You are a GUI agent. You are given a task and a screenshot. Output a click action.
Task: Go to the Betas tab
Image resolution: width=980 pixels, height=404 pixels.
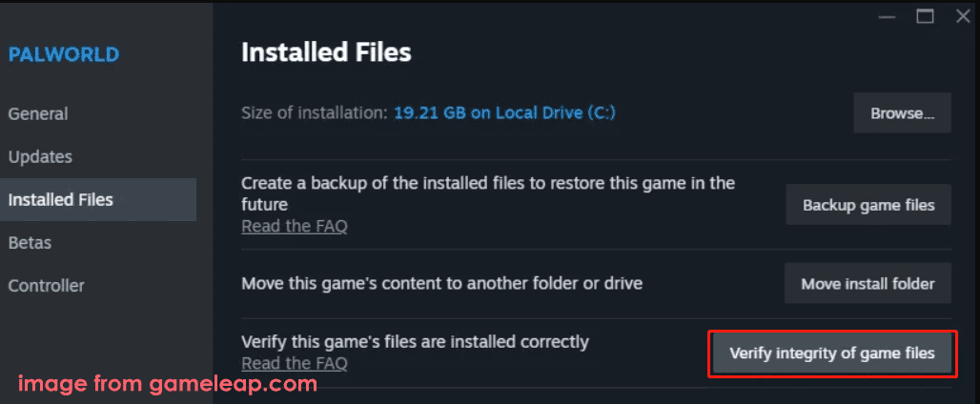(x=30, y=242)
